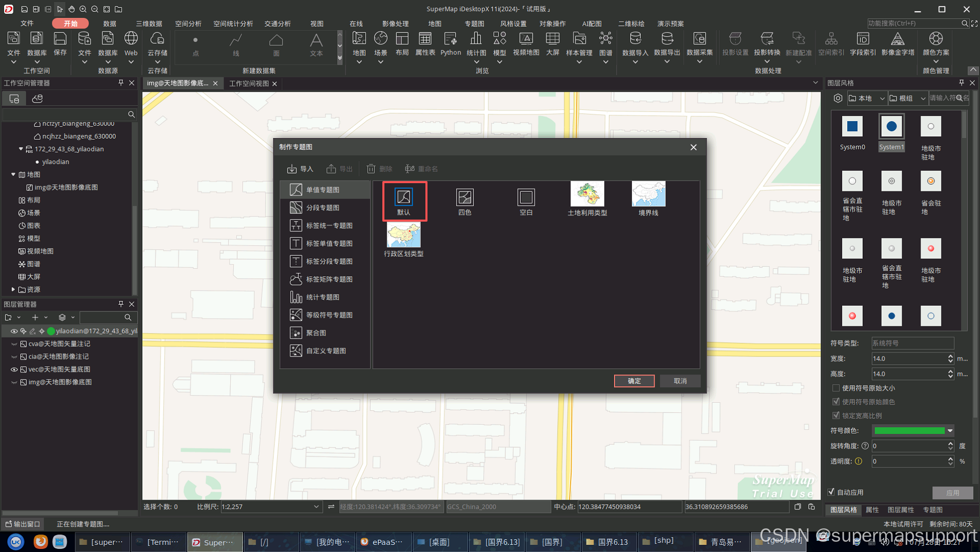Switch to the 图层属性 panel tab
Image resolution: width=980 pixels, height=552 pixels.
pyautogui.click(x=901, y=510)
